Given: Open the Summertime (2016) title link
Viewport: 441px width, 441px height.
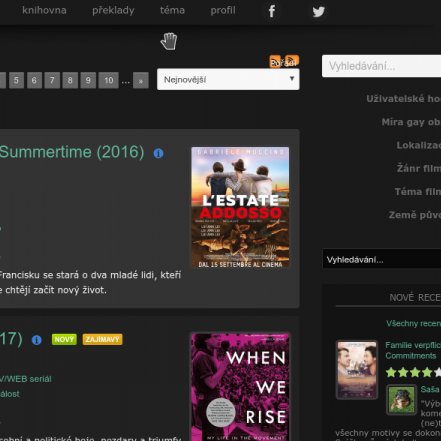Looking at the screenshot, I should (x=72, y=152).
